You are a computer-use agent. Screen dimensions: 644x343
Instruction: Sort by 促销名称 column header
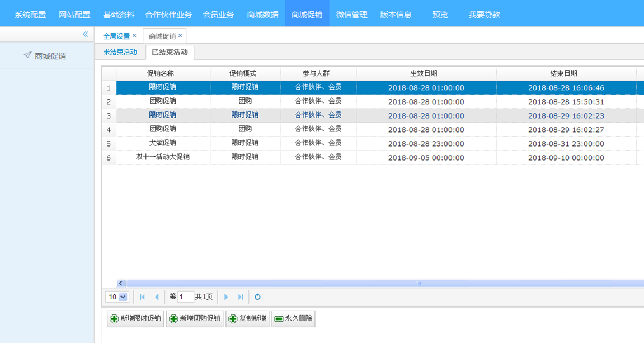click(x=163, y=73)
